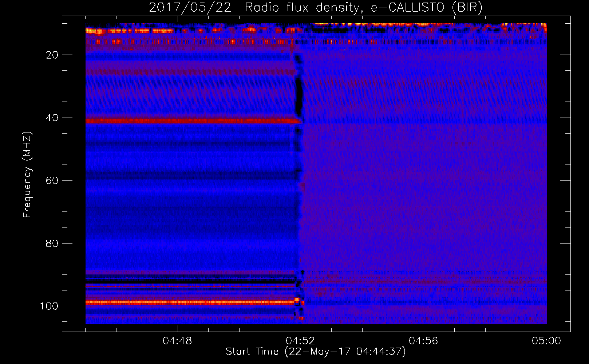Click the '100' frequency tick label
This screenshot has height=364, width=589.
click(x=49, y=306)
